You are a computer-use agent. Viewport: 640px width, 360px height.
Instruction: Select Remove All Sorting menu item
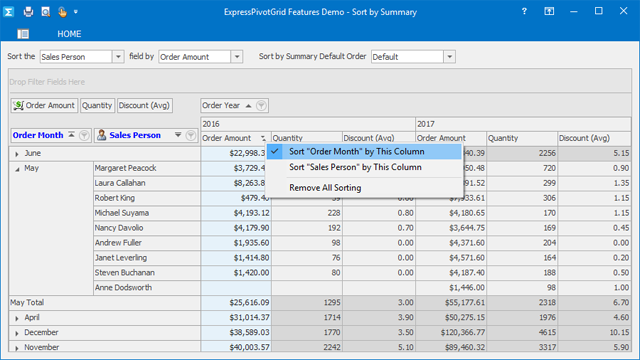tap(364, 188)
